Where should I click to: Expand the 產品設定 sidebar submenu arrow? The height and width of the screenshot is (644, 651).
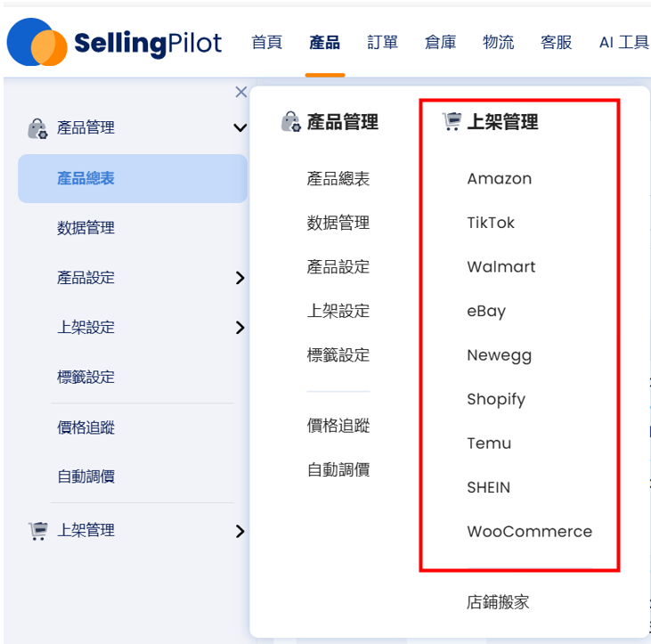240,278
